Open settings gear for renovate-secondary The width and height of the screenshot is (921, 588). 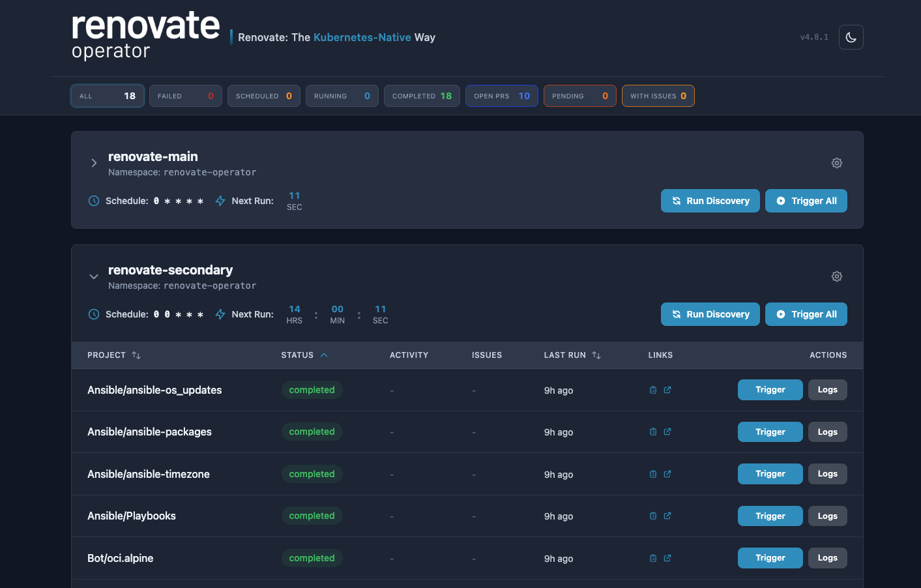837,276
